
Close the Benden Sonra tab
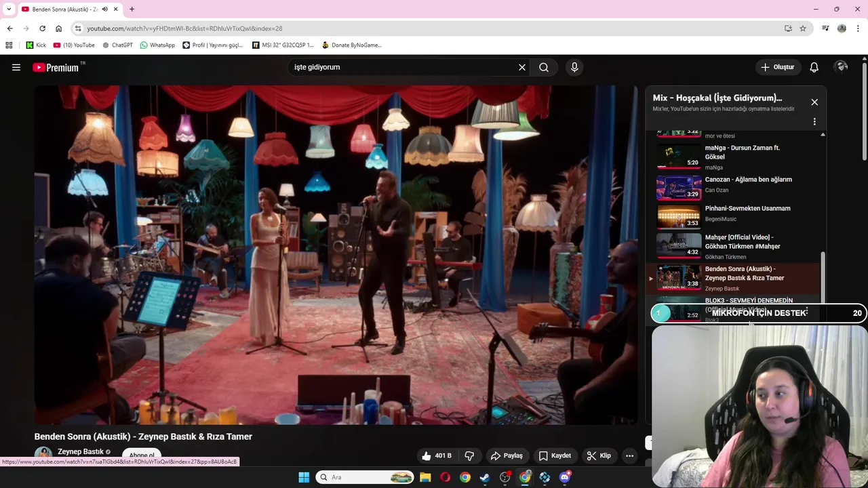[x=115, y=9]
